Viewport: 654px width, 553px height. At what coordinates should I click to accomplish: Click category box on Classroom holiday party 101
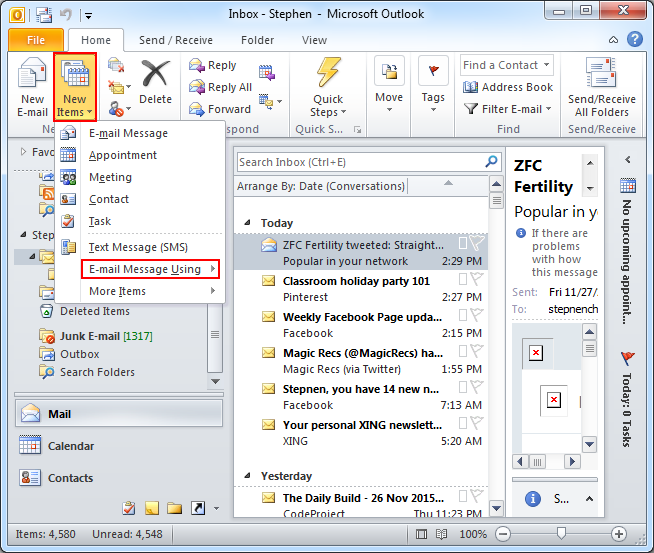(x=463, y=279)
